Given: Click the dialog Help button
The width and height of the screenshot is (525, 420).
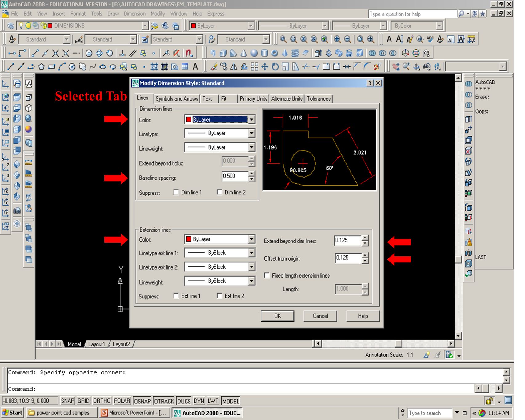Looking at the screenshot, I should (363, 316).
